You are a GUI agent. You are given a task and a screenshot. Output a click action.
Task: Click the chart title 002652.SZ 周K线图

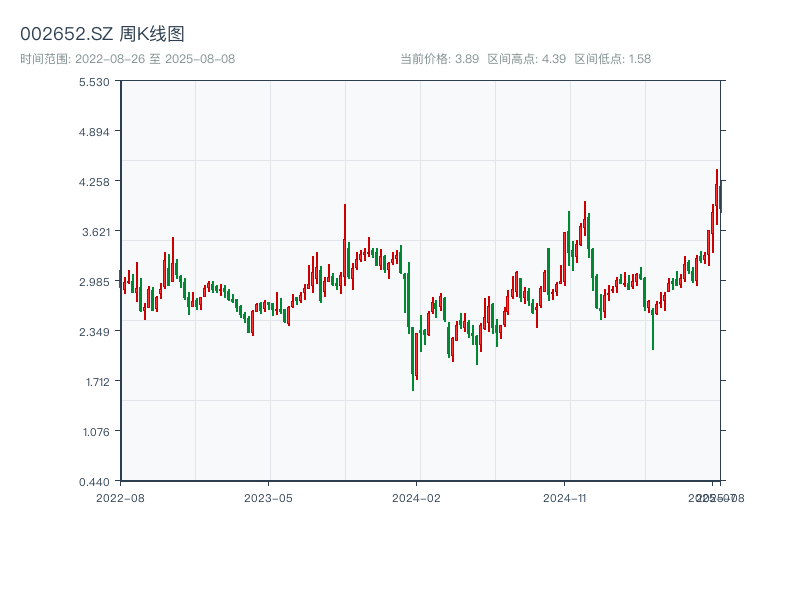[x=102, y=34]
